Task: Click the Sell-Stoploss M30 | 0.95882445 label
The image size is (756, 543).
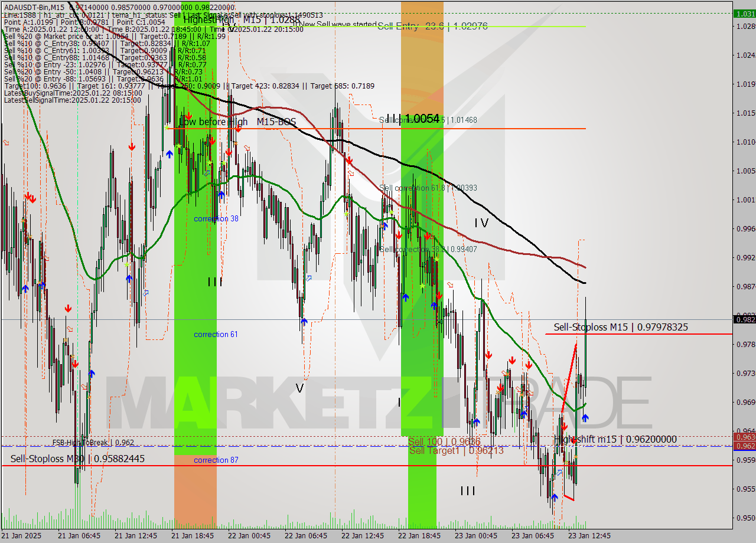Action: point(77,459)
